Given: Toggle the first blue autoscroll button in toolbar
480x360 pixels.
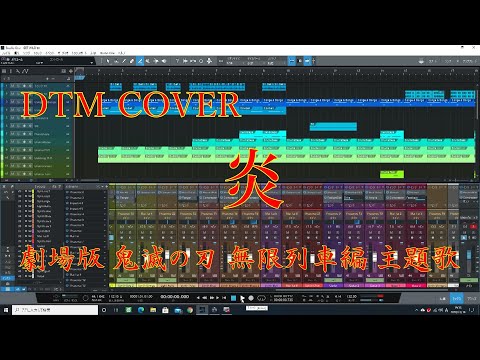Looking at the screenshot, I should click(291, 61).
